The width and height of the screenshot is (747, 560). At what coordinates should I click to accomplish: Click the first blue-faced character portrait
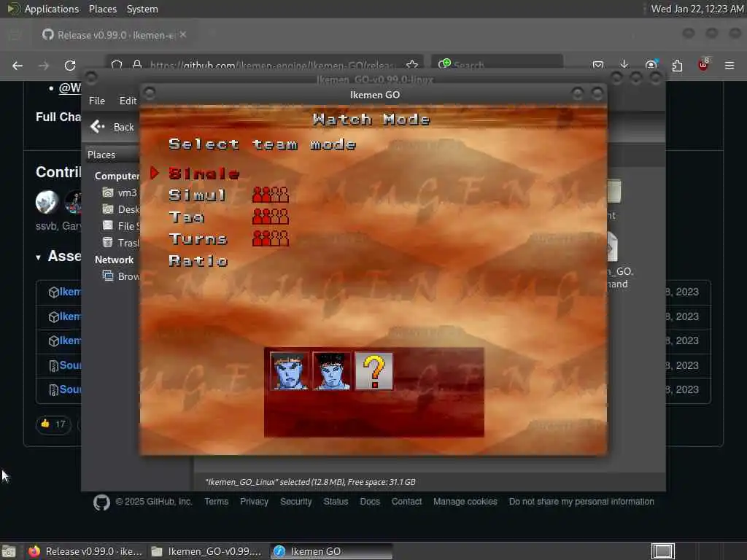coord(289,371)
